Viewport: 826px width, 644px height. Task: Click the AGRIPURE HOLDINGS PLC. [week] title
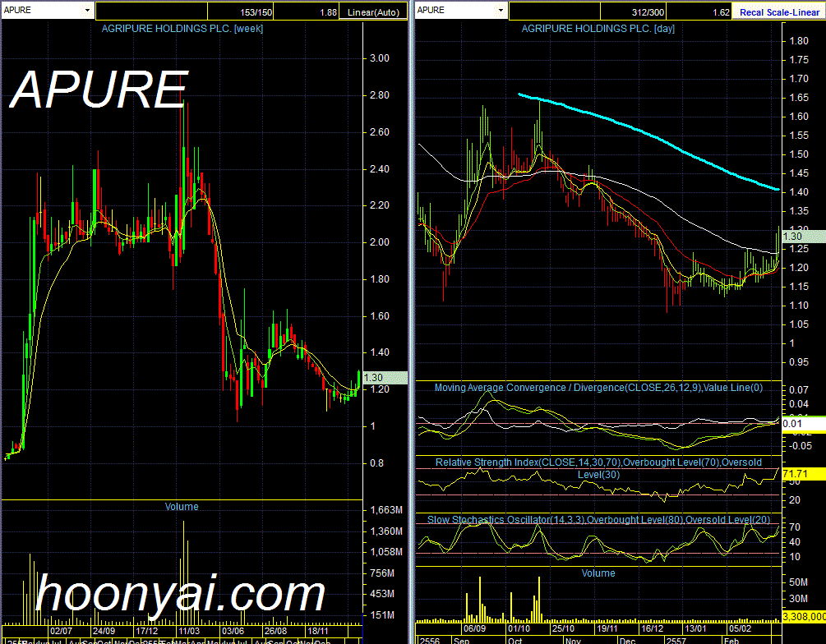(182, 29)
